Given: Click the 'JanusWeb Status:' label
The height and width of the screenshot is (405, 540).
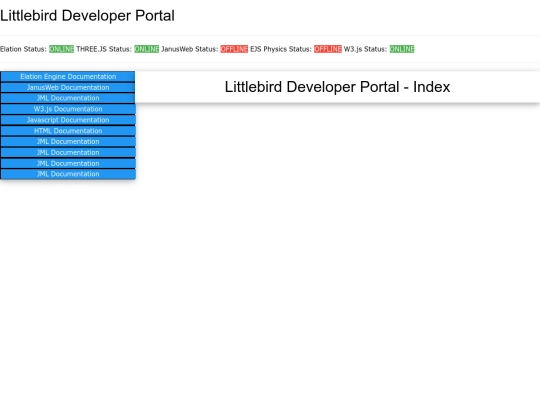Looking at the screenshot, I should 190,49.
